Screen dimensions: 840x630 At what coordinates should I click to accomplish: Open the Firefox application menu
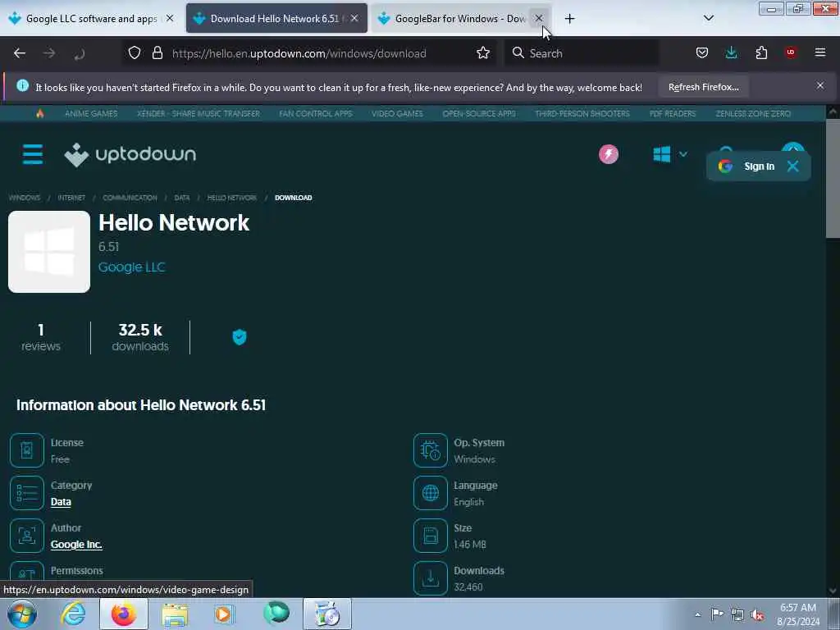[x=820, y=52]
